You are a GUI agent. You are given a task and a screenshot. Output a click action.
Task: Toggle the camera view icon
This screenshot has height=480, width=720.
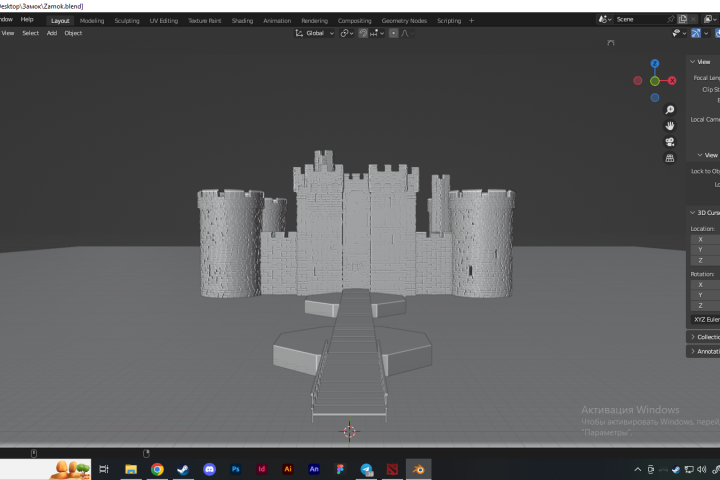670,142
